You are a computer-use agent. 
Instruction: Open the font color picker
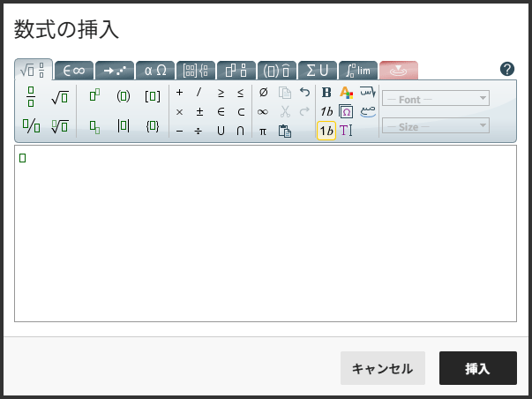(346, 92)
